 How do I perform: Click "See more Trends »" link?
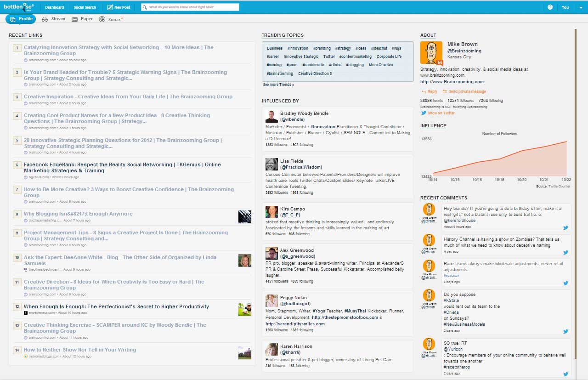278,85
